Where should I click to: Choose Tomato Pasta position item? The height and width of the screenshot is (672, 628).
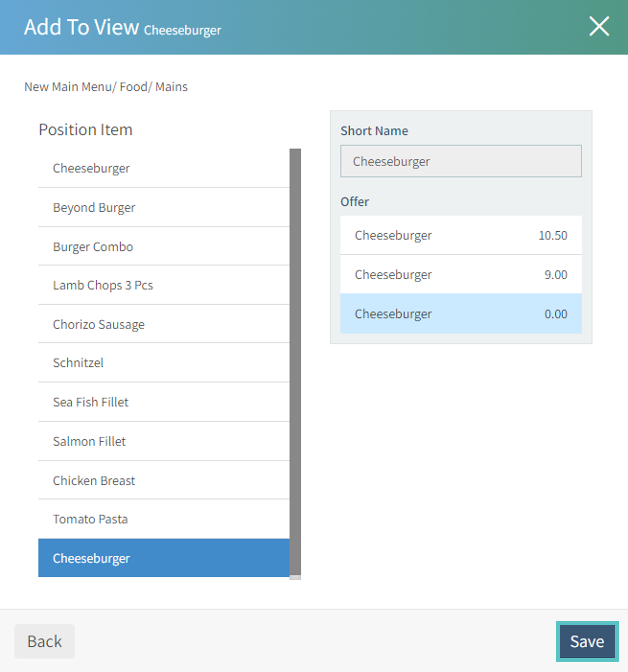pyautogui.click(x=164, y=519)
